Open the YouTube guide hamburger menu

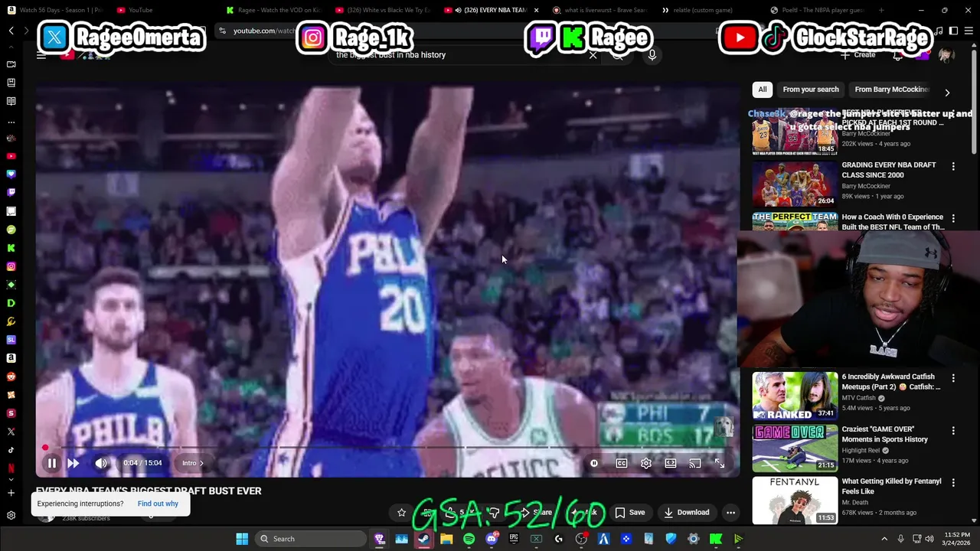41,55
